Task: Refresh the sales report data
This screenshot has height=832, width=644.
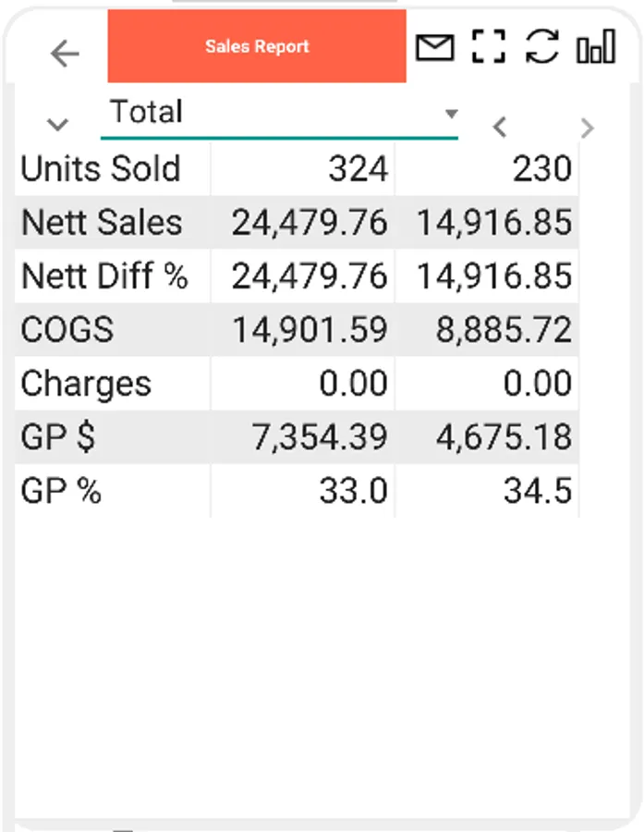Action: pos(542,47)
